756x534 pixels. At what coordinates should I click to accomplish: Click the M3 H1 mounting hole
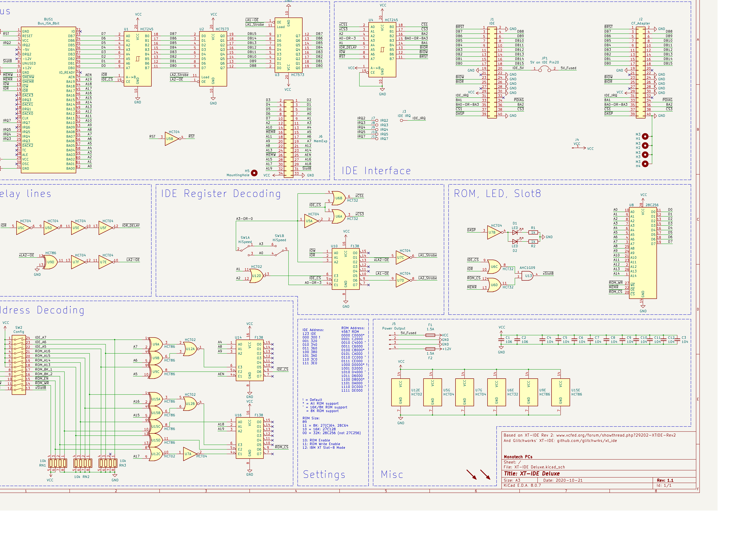(645, 136)
